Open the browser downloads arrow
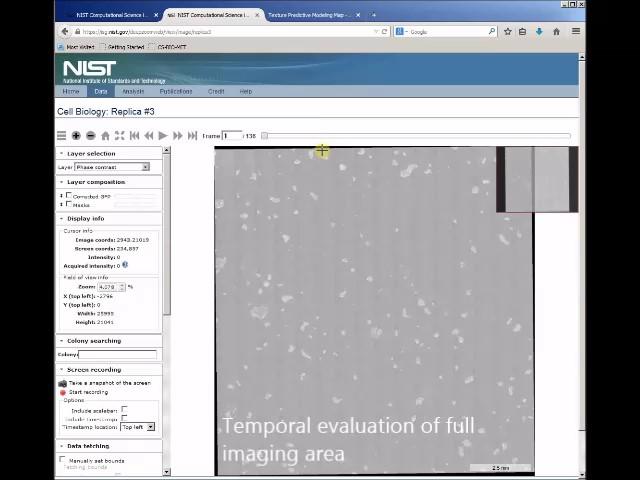The height and width of the screenshot is (480, 640). coord(539,31)
